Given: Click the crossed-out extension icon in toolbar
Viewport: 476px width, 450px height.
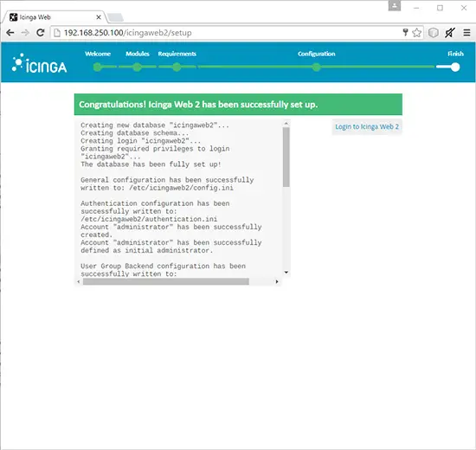Looking at the screenshot, I should pos(450,33).
